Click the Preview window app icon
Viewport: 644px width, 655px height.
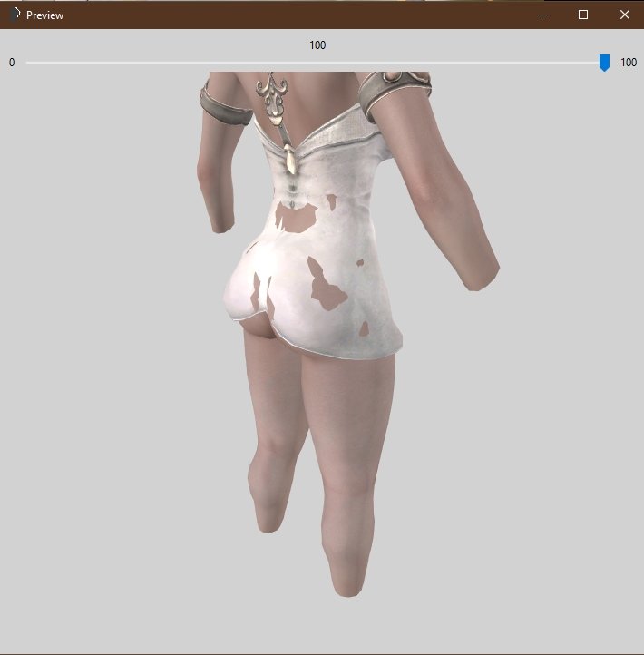pos(13,15)
